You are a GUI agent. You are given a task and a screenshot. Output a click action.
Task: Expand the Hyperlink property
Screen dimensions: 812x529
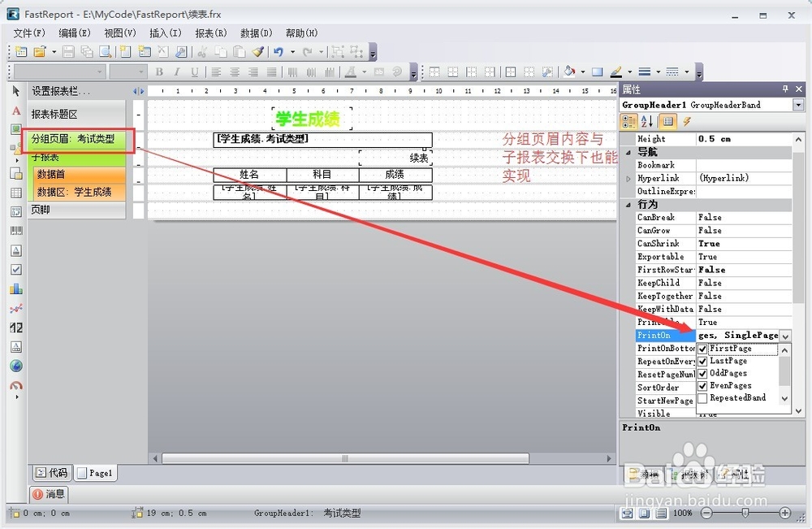[628, 179]
